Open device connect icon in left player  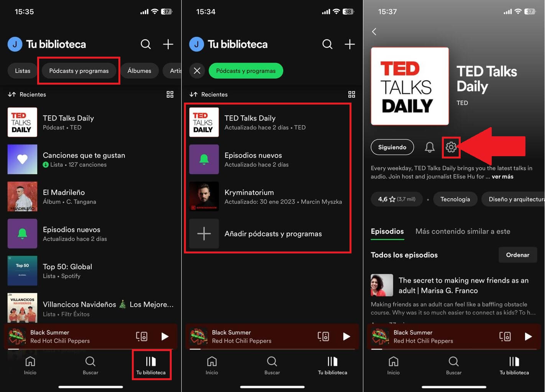pyautogui.click(x=141, y=336)
